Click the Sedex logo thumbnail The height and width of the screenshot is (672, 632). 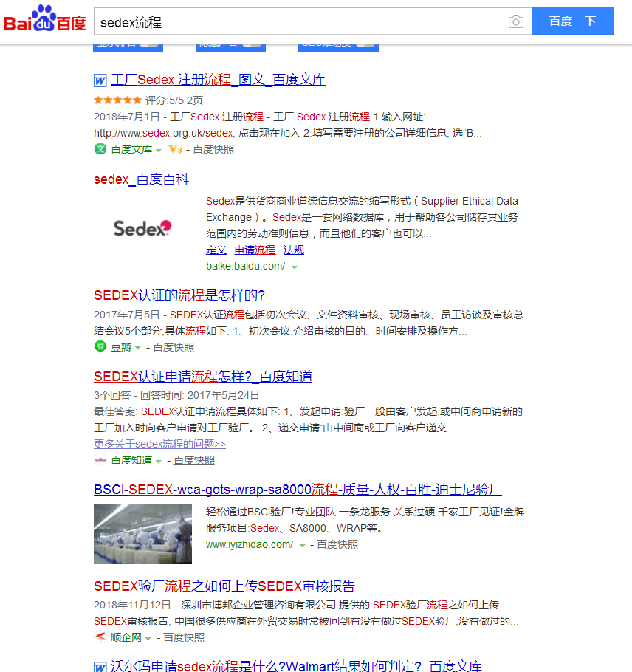point(142,228)
